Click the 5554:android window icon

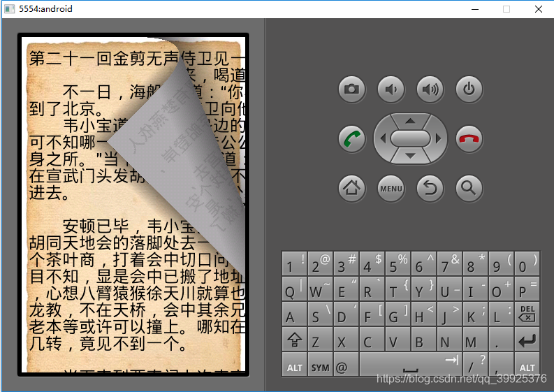point(10,9)
